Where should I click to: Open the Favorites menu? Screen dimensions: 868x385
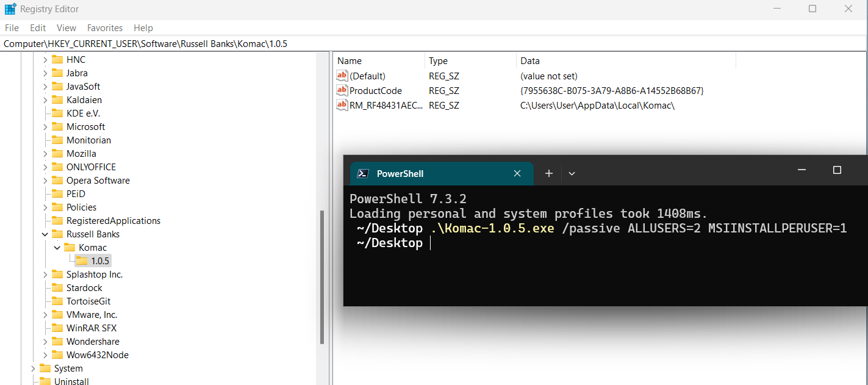point(104,27)
